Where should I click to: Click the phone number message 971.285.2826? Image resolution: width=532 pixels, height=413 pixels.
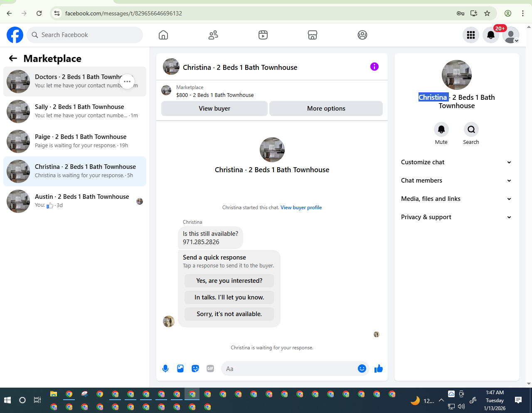201,242
